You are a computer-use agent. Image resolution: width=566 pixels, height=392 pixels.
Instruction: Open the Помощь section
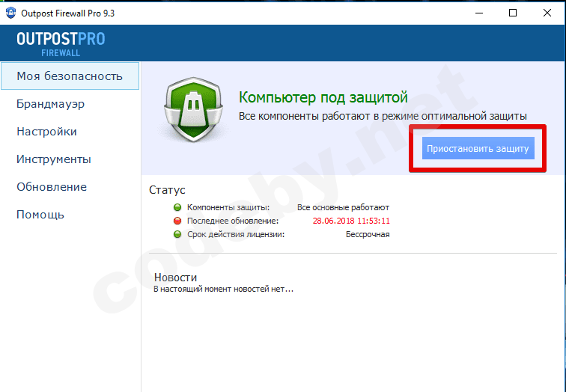[40, 215]
